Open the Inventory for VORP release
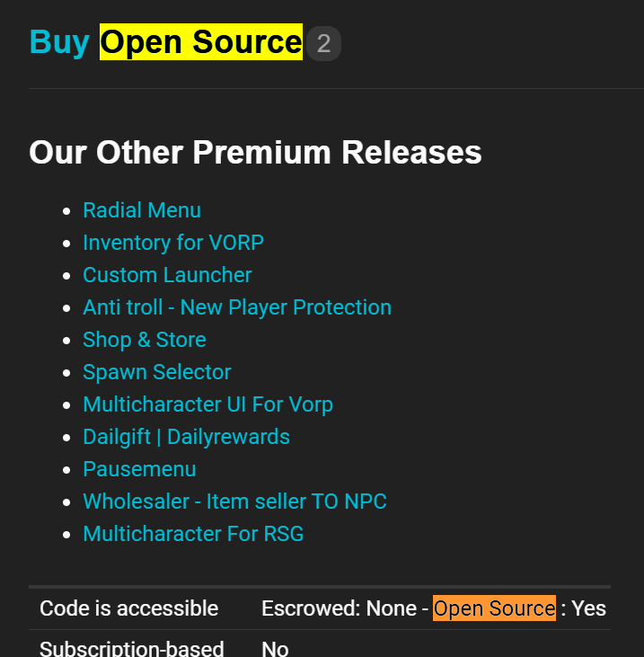Image resolution: width=644 pixels, height=657 pixels. pyautogui.click(x=173, y=243)
